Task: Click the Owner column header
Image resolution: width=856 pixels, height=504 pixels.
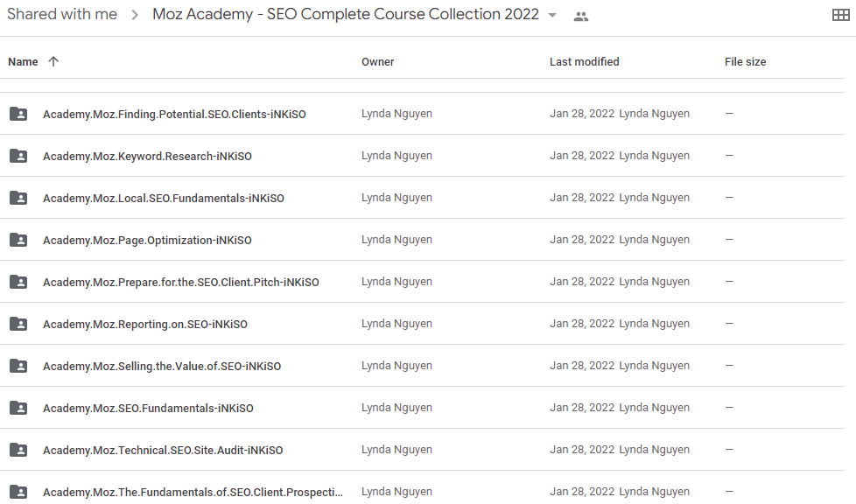Action: (378, 62)
